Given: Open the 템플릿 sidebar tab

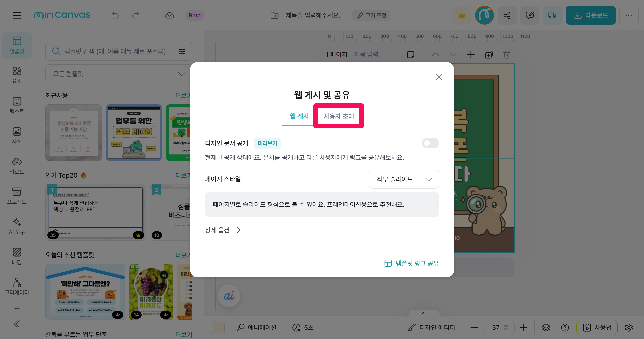Looking at the screenshot, I should coord(17,46).
